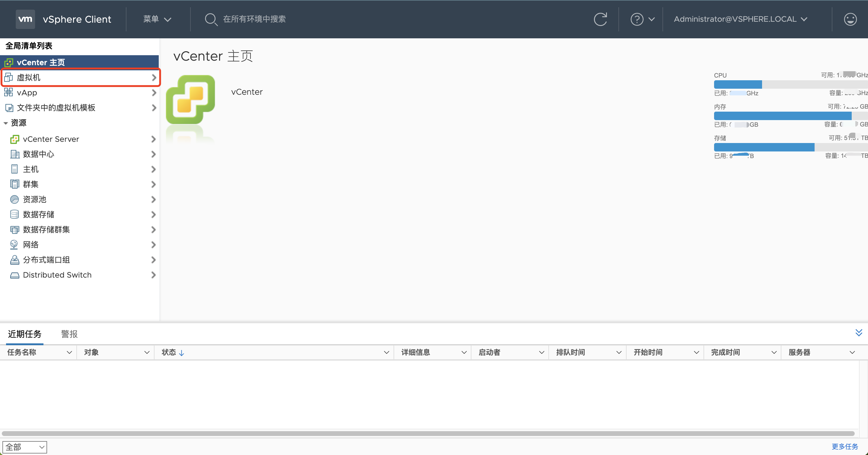Image resolution: width=868 pixels, height=455 pixels.
Task: Collapse the 资源 tree section
Action: click(x=6, y=123)
